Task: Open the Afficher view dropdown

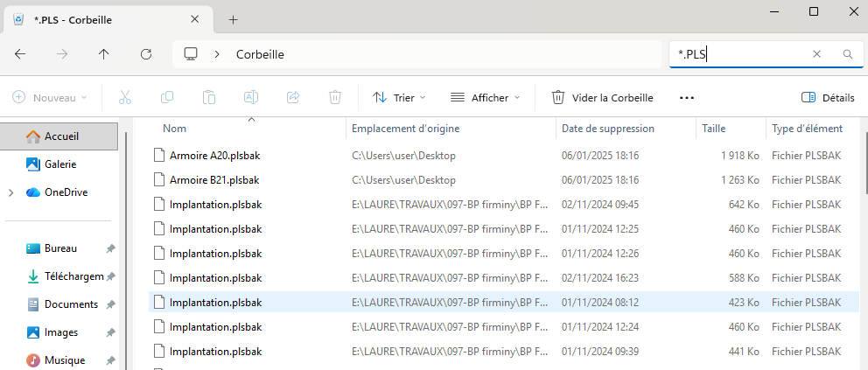Action: pyautogui.click(x=486, y=98)
